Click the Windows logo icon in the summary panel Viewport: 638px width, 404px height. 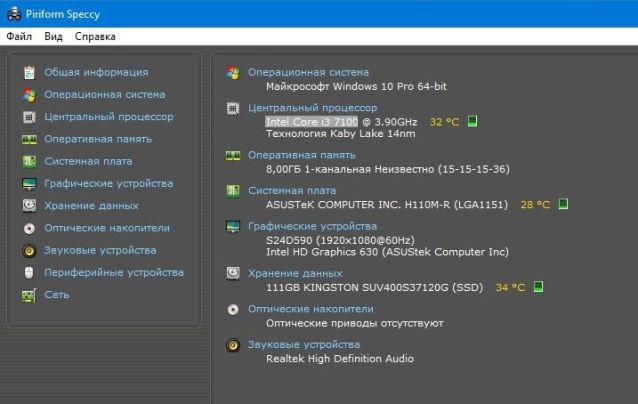point(233,72)
